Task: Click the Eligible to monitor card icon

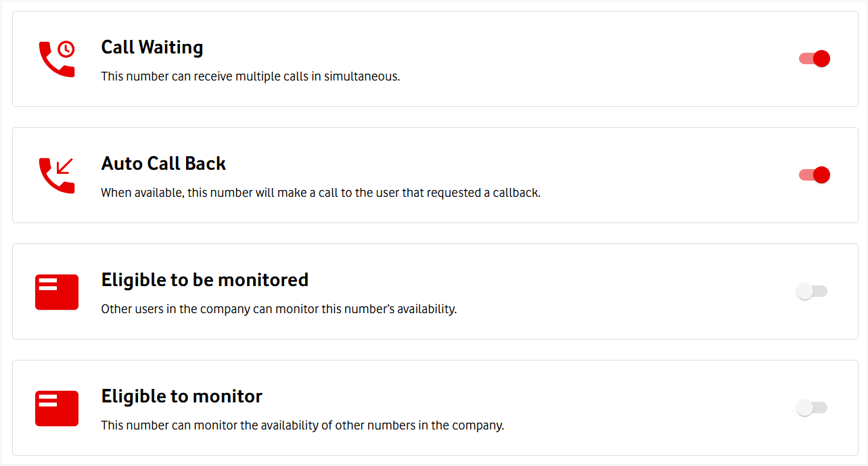Action: click(x=57, y=409)
